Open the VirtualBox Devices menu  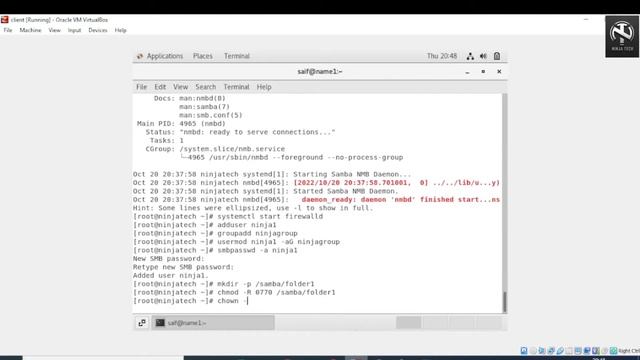click(x=98, y=30)
